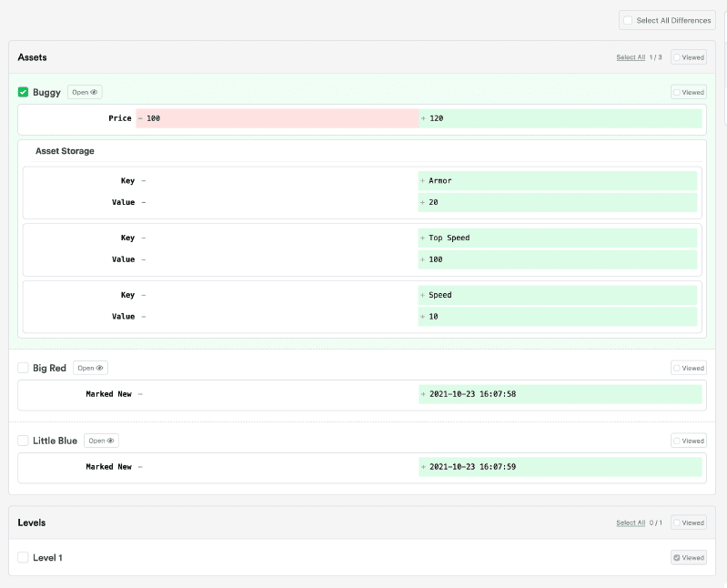Click the Buggy asset name
This screenshot has width=727, height=588.
[x=46, y=92]
